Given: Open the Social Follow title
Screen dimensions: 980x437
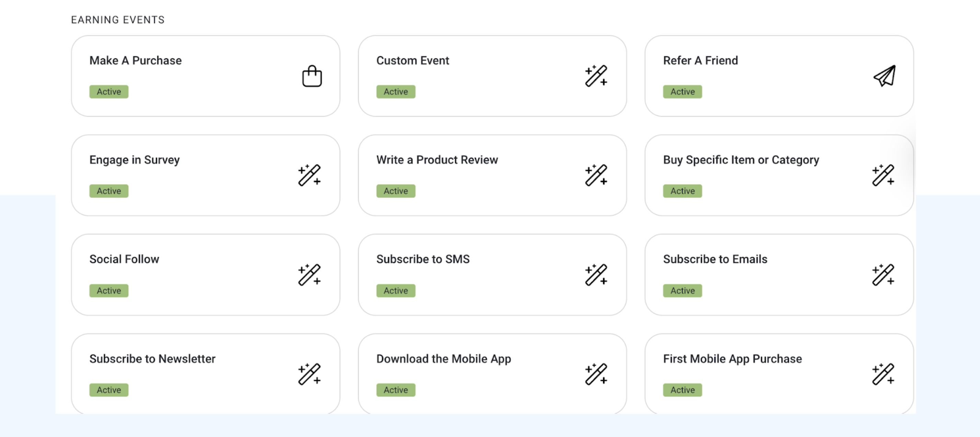Looking at the screenshot, I should (x=124, y=259).
